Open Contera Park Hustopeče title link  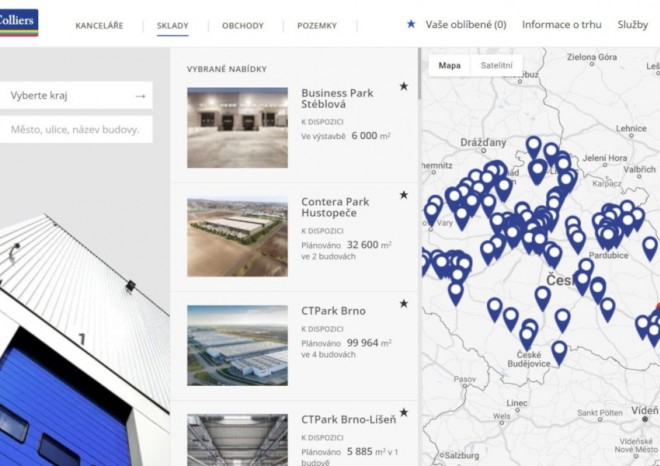pyautogui.click(x=335, y=207)
